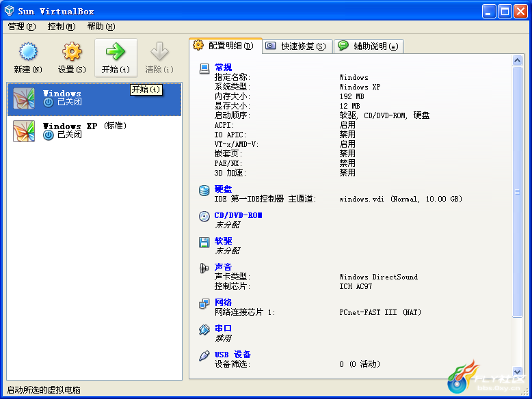Close the Sun VirtualBox window
Screen dimensions: 532x399
[x=520, y=11]
